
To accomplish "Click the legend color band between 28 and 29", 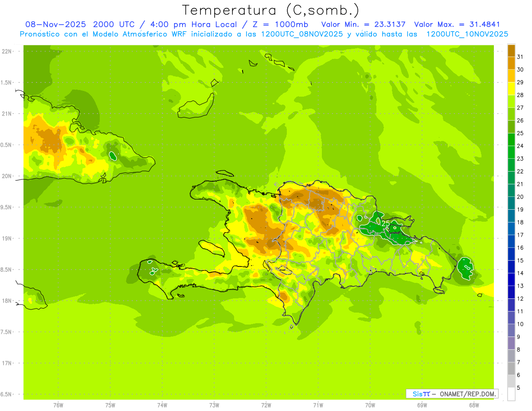I will [511, 89].
